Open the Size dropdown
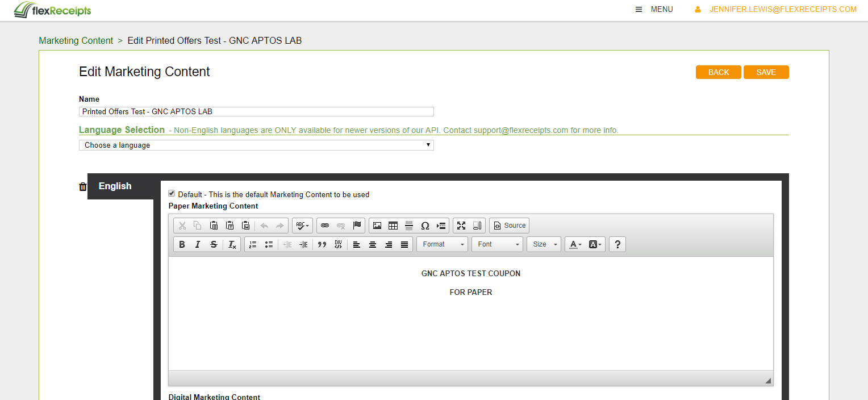 pyautogui.click(x=544, y=244)
